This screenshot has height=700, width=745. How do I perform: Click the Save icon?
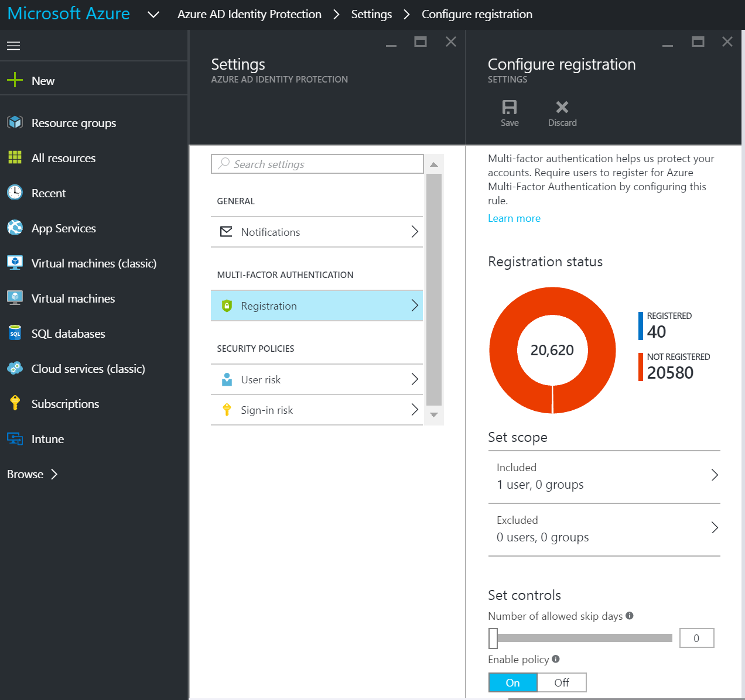[510, 107]
